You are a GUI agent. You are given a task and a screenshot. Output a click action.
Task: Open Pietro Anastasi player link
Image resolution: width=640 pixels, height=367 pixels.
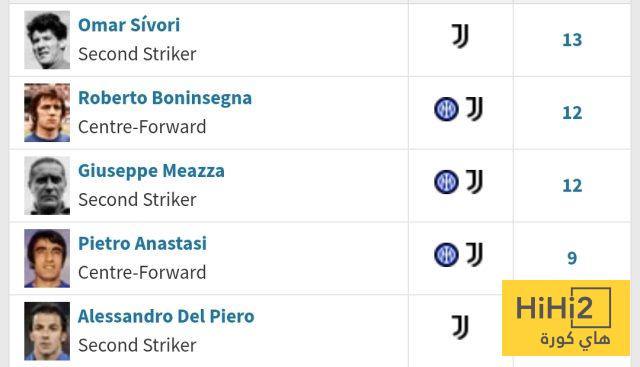(142, 243)
